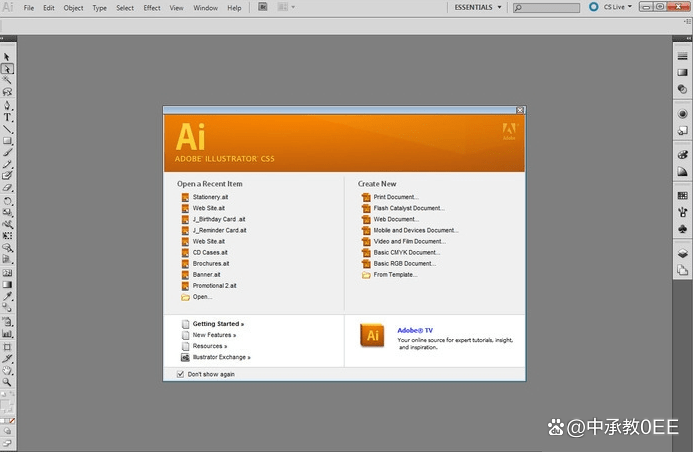Close the welcome screen dialog

click(x=520, y=110)
